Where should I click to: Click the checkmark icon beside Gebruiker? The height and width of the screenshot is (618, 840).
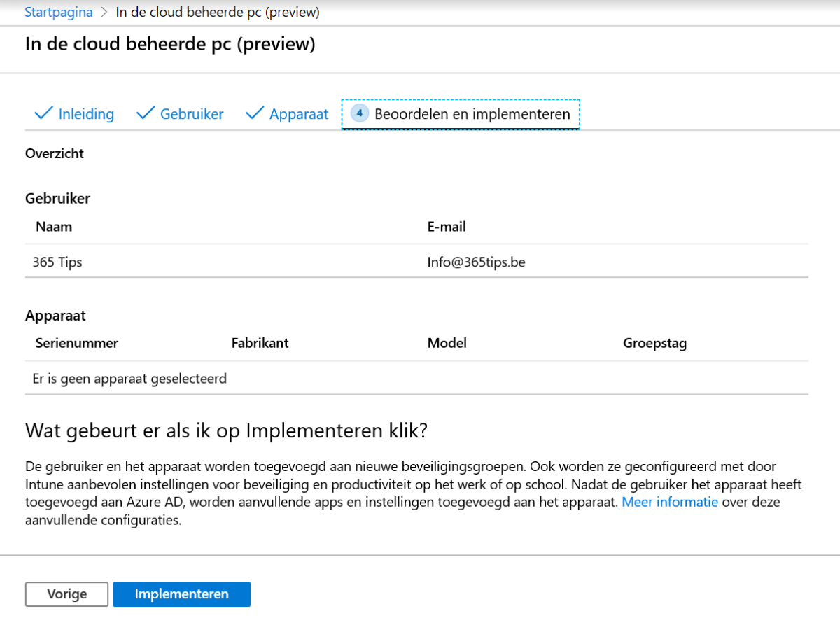[x=145, y=113]
